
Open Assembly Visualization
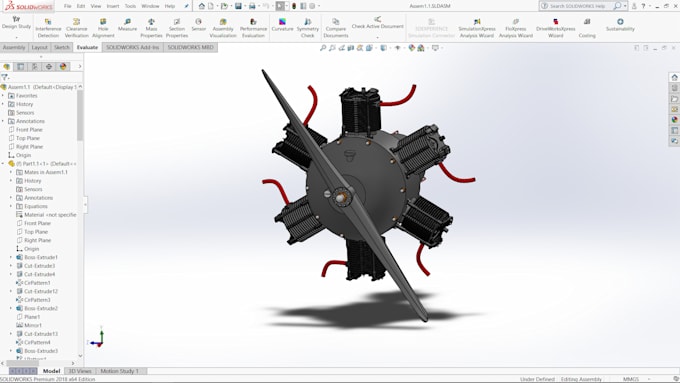(x=223, y=28)
